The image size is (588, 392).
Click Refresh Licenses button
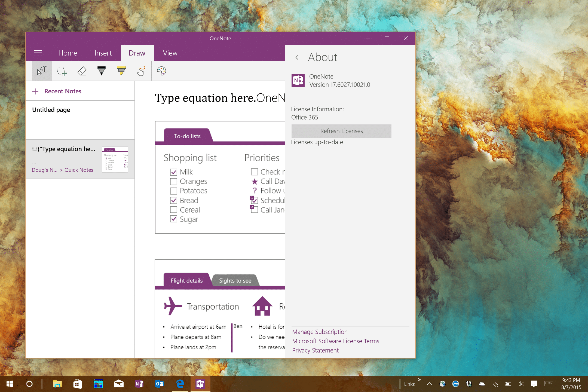(x=342, y=131)
